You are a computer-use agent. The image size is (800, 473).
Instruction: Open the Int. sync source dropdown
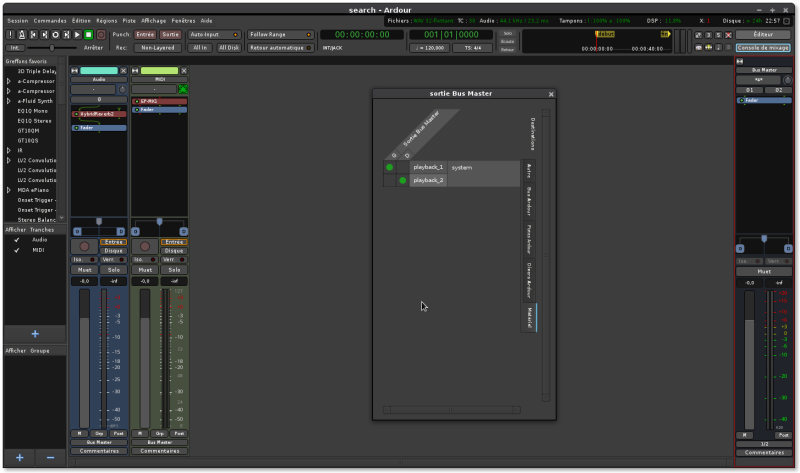point(15,47)
